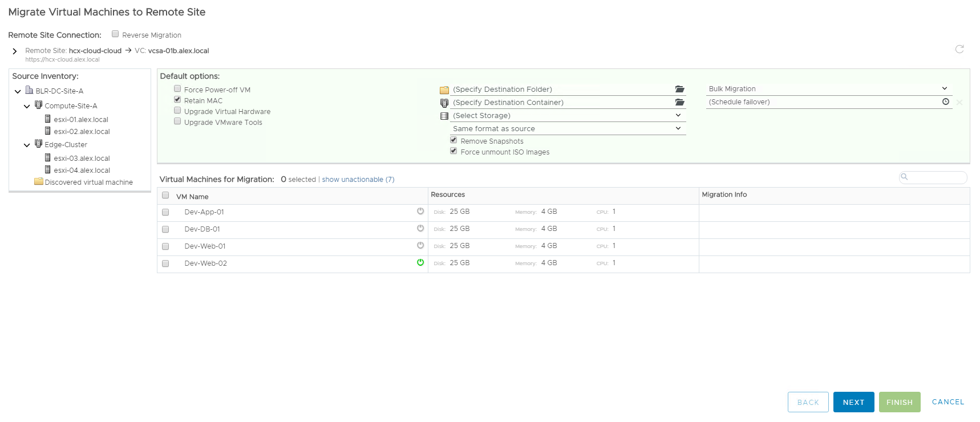Open the Discovered virtual machine folder
The image size is (980, 422).
[88, 182]
